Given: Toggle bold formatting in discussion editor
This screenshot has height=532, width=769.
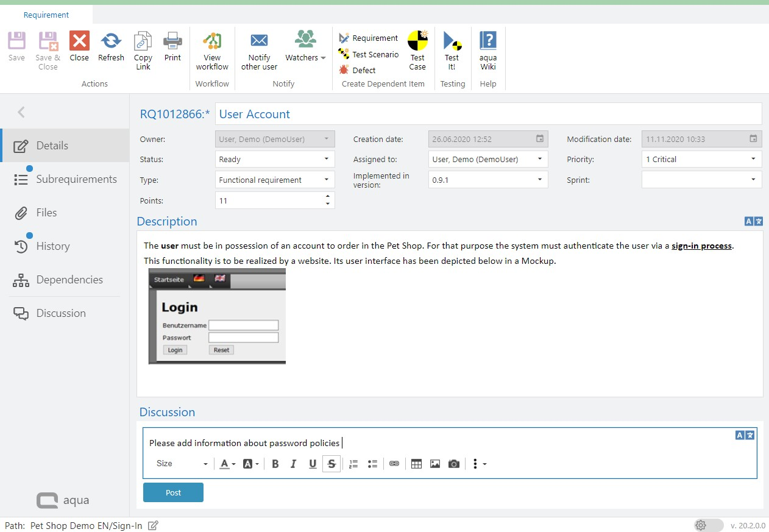Looking at the screenshot, I should click(x=275, y=464).
